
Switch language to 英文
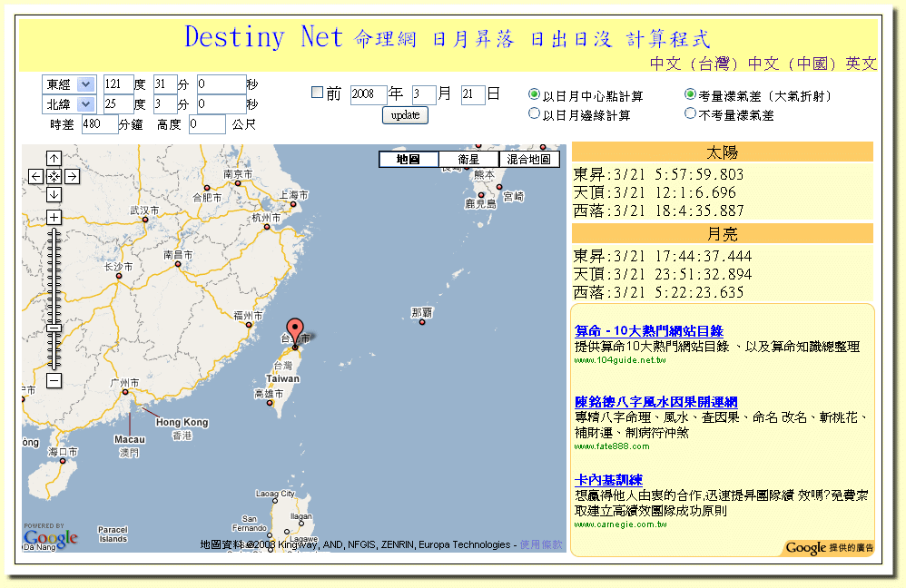click(862, 64)
